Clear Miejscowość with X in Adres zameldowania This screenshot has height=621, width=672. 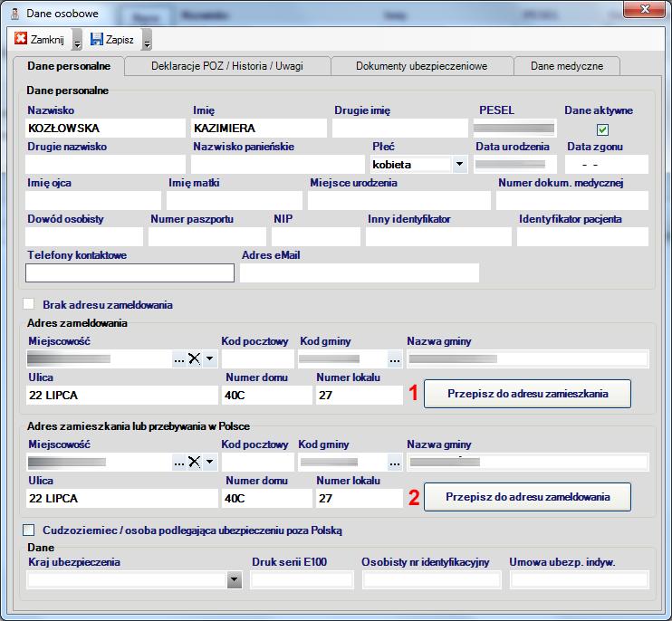click(194, 358)
